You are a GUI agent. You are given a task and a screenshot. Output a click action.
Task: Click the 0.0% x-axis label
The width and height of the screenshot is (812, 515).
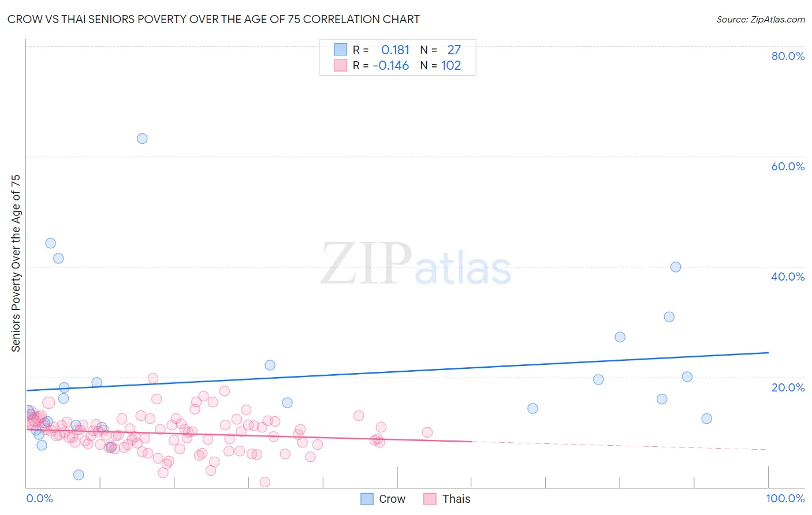39,498
